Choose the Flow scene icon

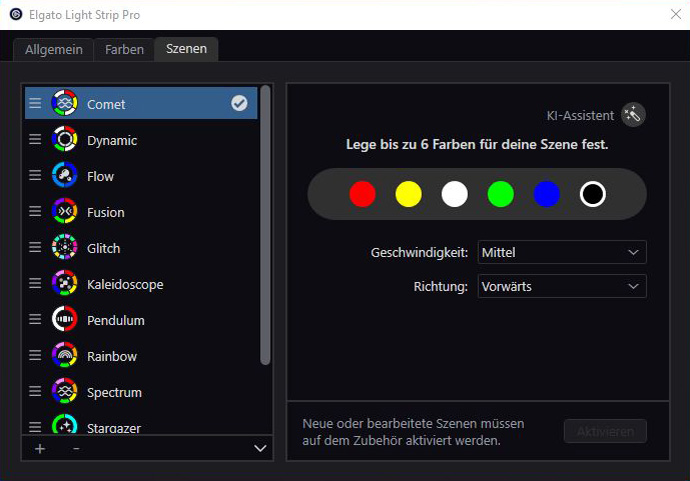pos(65,176)
